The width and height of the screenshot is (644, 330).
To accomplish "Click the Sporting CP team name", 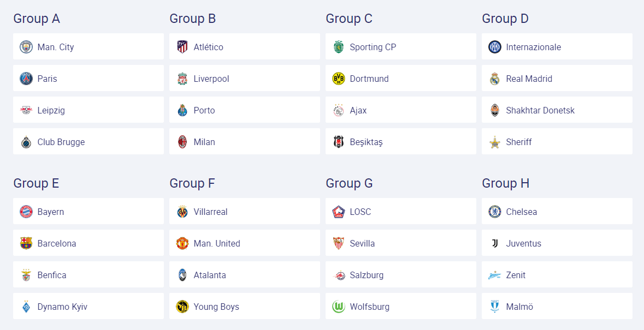I will click(373, 47).
